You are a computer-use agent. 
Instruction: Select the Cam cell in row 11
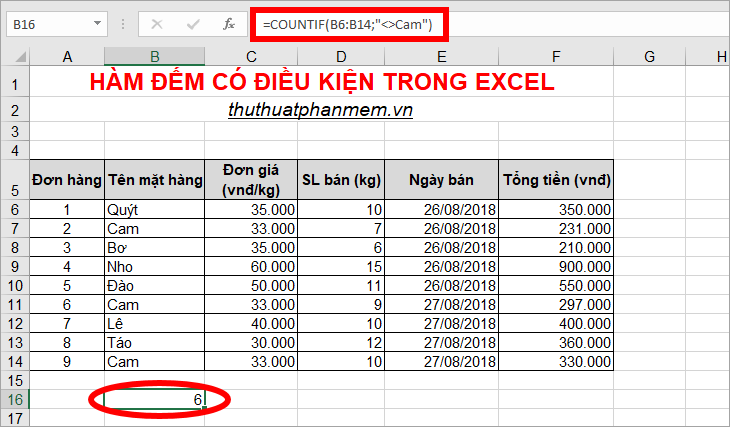pos(155,305)
